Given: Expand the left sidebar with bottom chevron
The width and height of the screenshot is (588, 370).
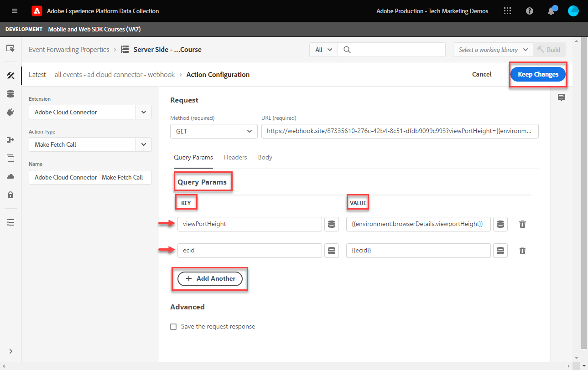Looking at the screenshot, I should click(x=10, y=351).
